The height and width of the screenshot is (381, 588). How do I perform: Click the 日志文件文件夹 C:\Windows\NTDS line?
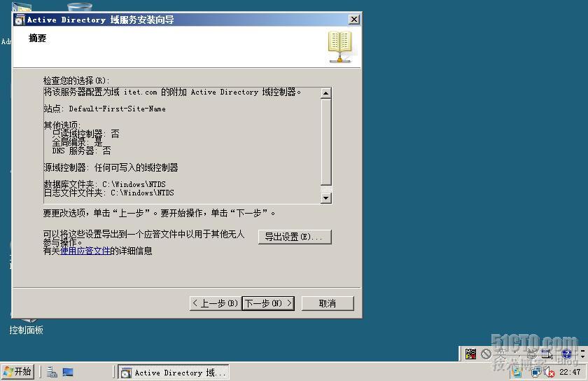[x=108, y=193]
